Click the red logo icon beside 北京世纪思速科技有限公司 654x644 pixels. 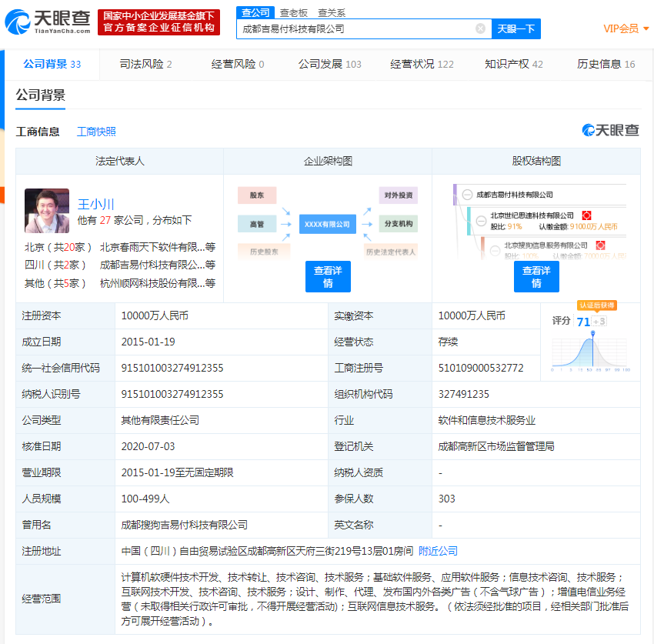click(x=586, y=215)
